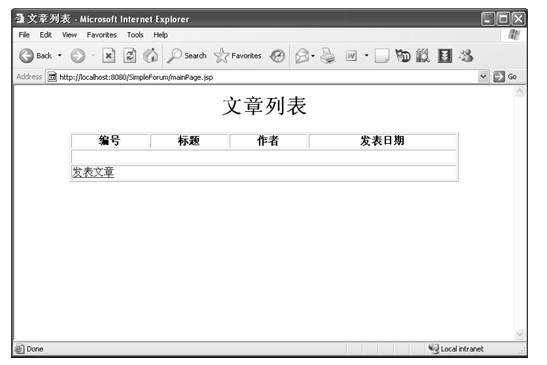The width and height of the screenshot is (547, 365).
Task: Click the History/Media toolbar icon
Action: (277, 56)
